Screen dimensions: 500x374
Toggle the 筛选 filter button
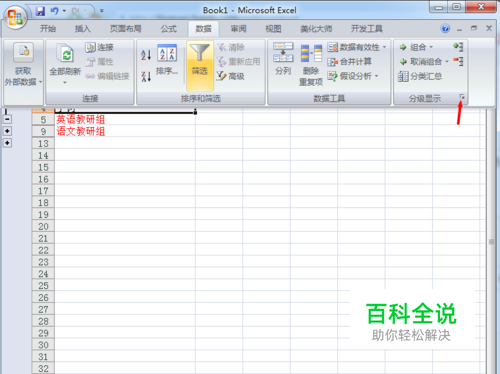point(200,65)
